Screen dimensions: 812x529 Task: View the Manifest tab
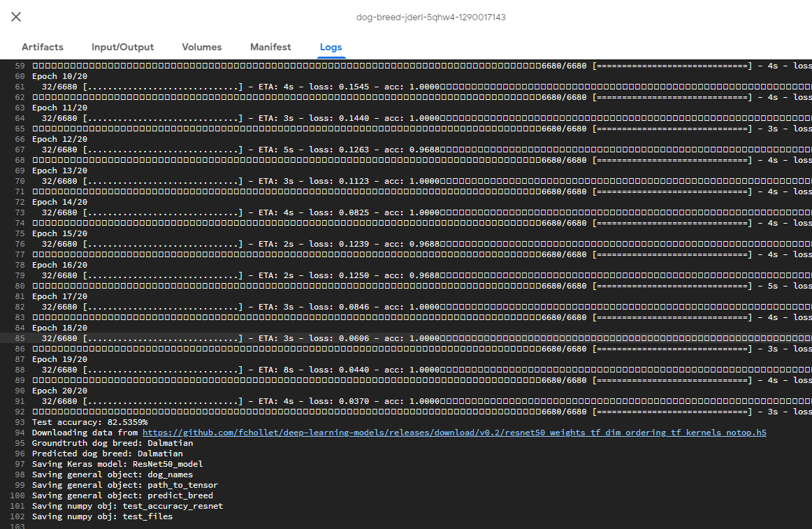(x=270, y=47)
